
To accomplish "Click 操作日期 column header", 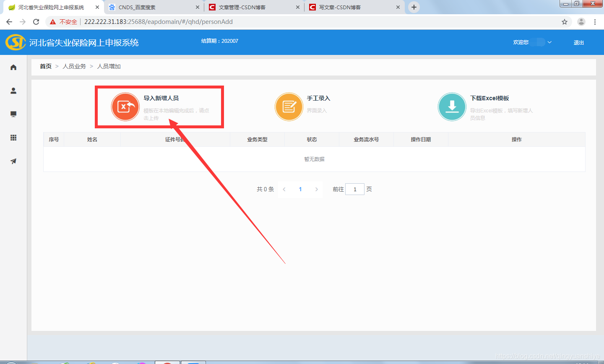I will coord(421,140).
